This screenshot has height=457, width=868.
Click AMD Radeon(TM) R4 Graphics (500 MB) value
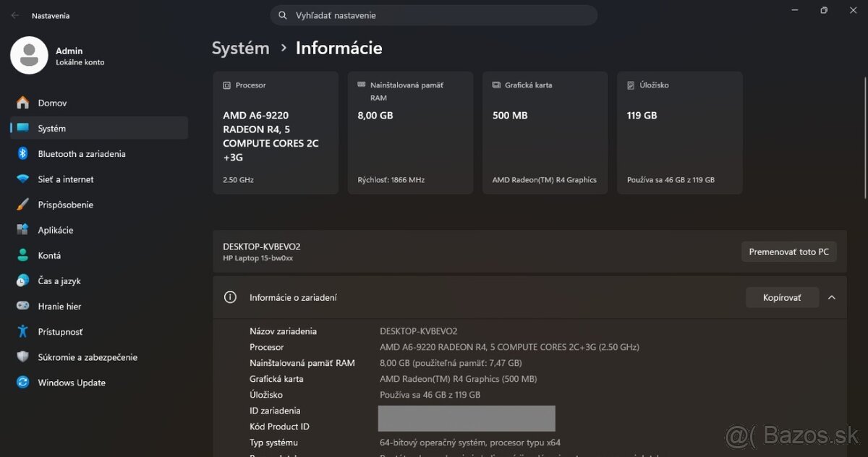coord(459,379)
